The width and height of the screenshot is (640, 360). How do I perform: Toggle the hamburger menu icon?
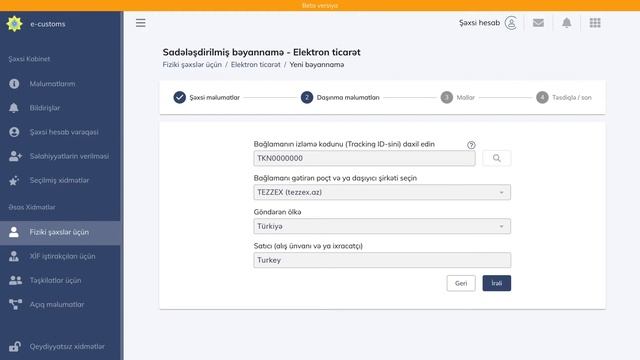pyautogui.click(x=141, y=23)
